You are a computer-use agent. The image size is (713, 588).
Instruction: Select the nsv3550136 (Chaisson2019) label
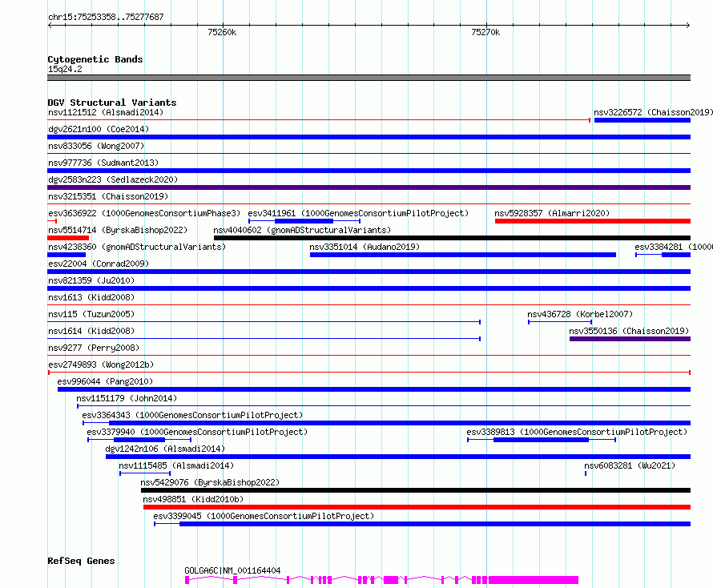pos(629,331)
